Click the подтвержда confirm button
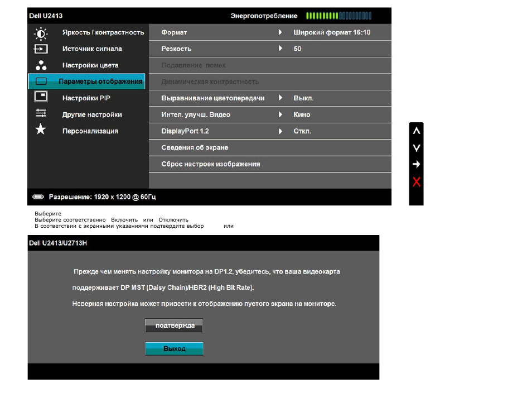 (174, 326)
